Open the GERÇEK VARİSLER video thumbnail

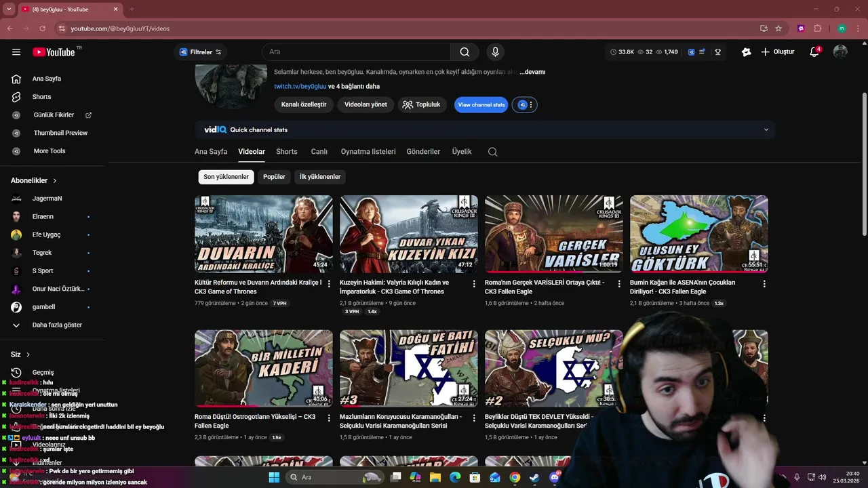(554, 234)
